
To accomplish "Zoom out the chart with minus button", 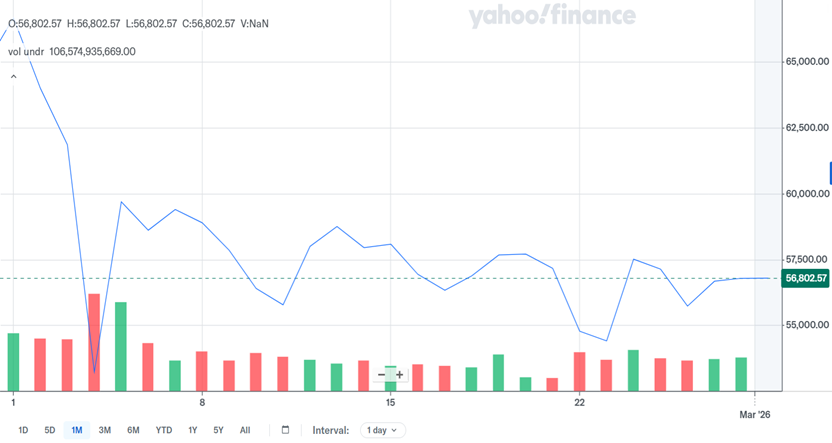I will point(381,375).
